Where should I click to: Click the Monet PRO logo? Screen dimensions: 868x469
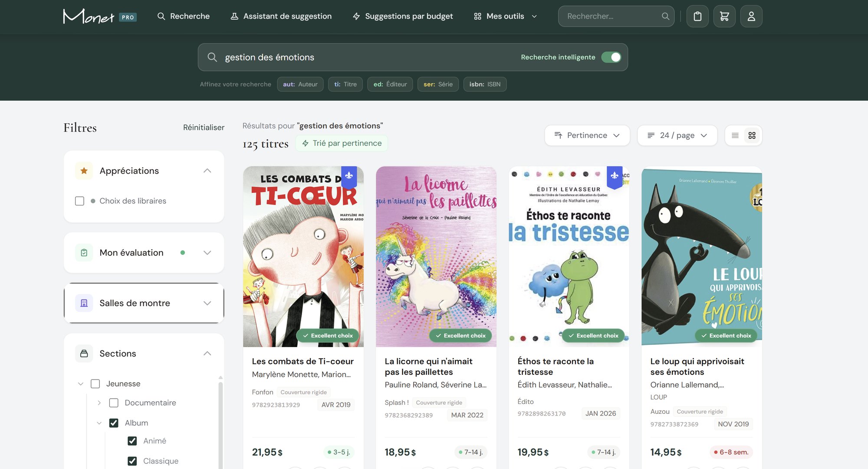point(100,16)
